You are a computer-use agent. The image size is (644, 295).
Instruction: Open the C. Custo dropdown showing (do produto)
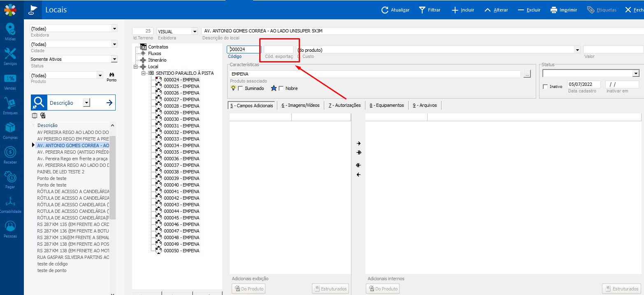click(577, 50)
